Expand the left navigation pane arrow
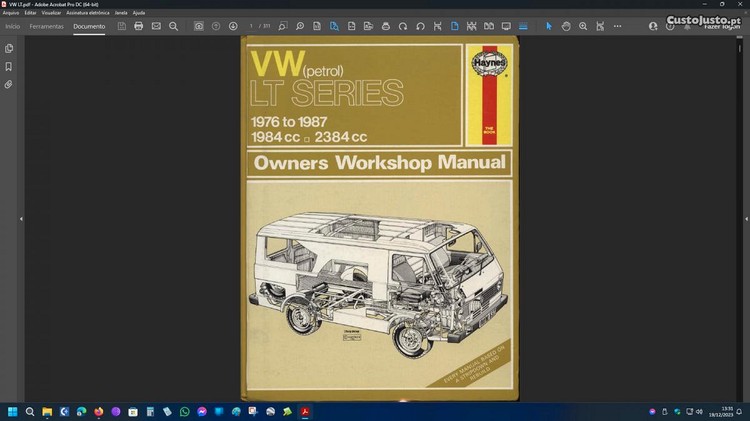 pyautogui.click(x=21, y=218)
